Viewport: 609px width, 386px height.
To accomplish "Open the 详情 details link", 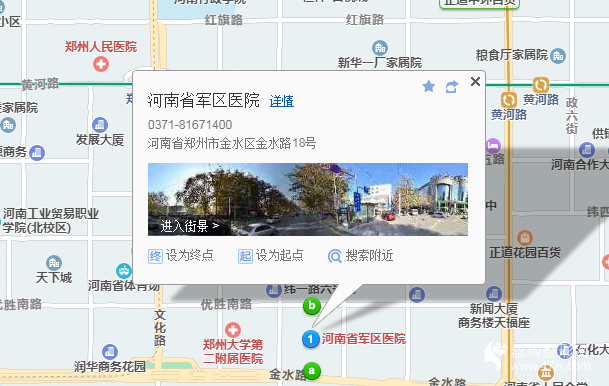I will [x=282, y=101].
